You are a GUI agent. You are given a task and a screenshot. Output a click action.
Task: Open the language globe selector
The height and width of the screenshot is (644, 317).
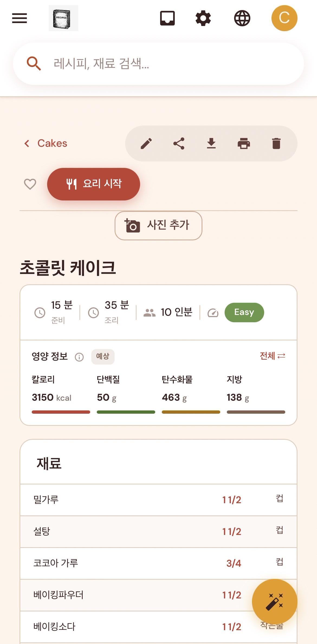tap(242, 18)
